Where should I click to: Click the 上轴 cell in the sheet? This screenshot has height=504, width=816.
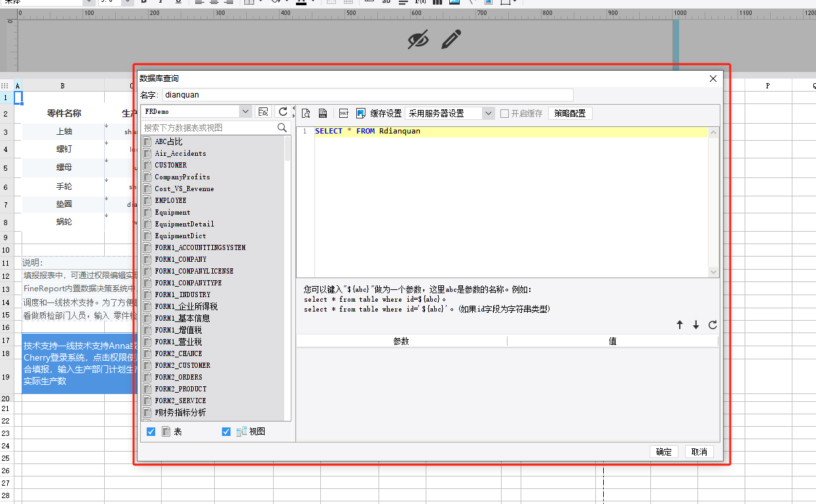tap(64, 132)
